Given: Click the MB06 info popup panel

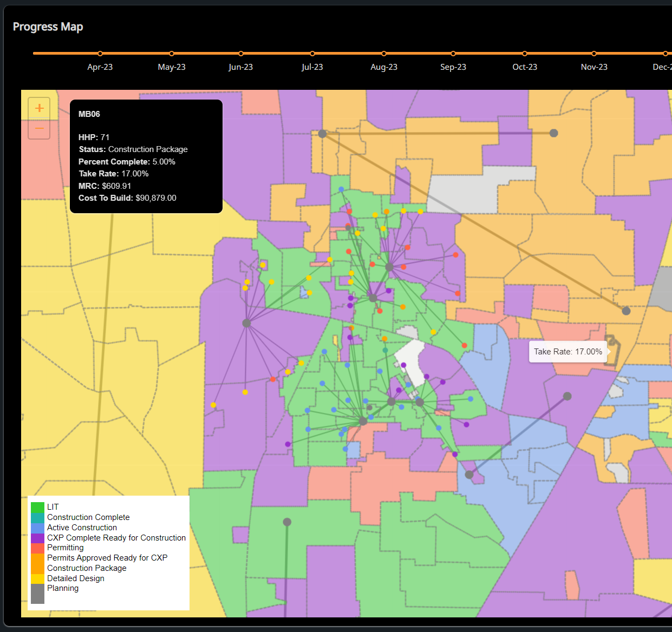Looking at the screenshot, I should pos(145,156).
